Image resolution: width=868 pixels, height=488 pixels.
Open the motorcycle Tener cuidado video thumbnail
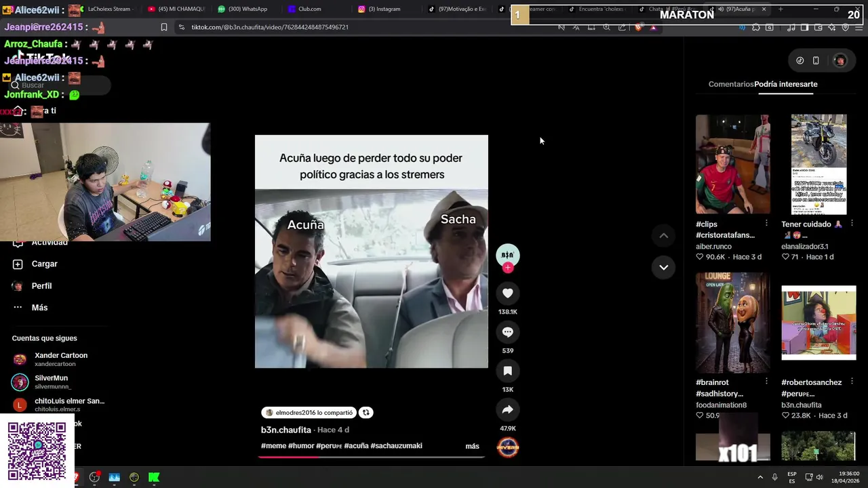click(818, 164)
